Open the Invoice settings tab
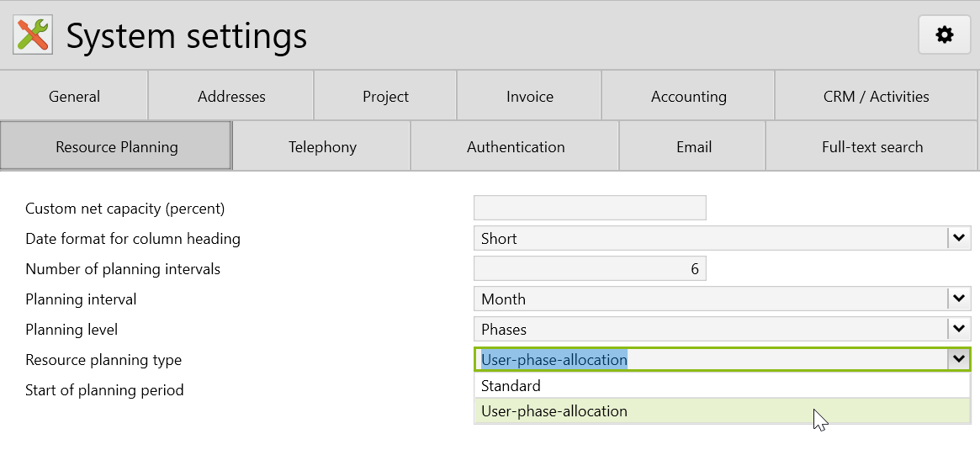Image resolution: width=980 pixels, height=455 pixels. [529, 97]
